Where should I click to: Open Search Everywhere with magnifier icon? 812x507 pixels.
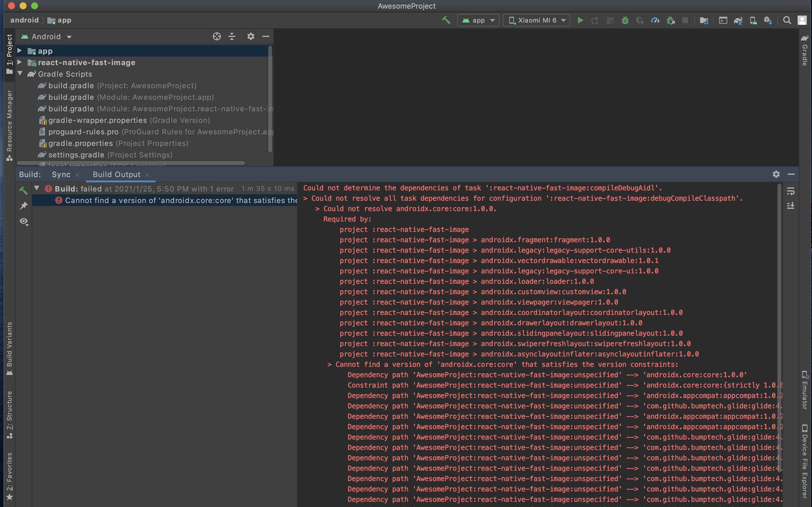click(787, 20)
